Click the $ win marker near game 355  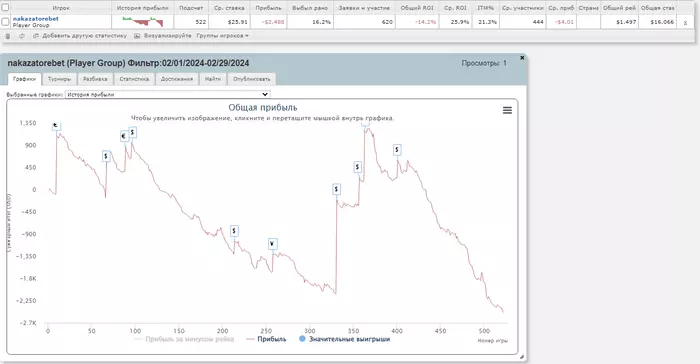point(358,167)
